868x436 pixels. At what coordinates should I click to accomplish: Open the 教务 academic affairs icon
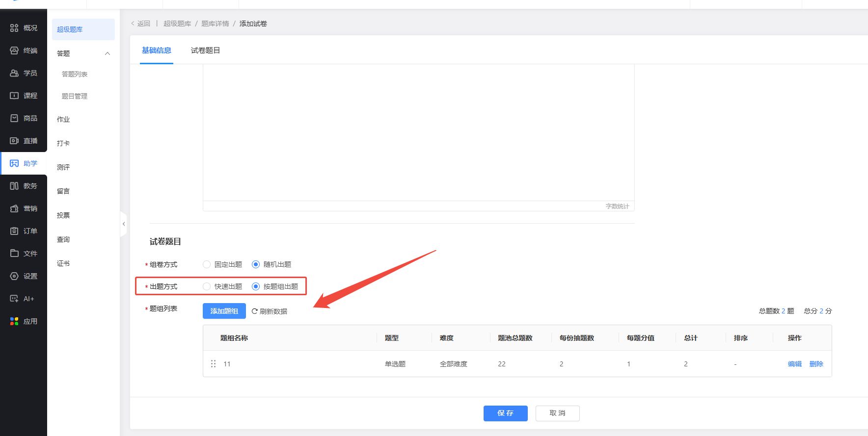click(14, 186)
